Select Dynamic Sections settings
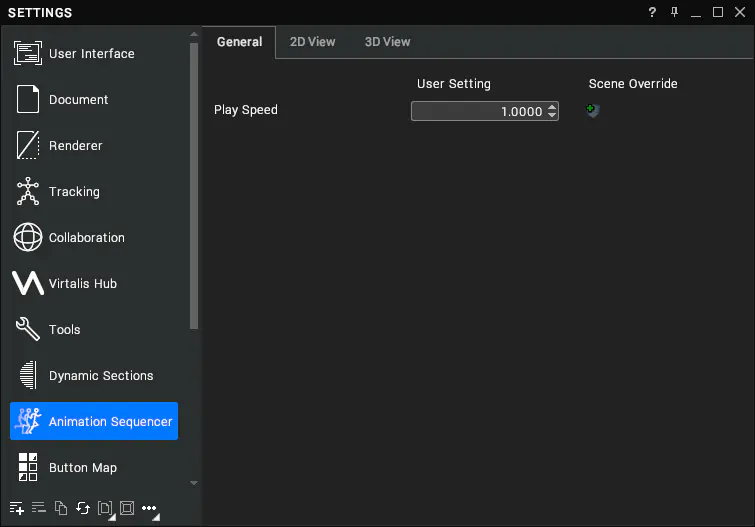Image resolution: width=755 pixels, height=527 pixels. (x=94, y=375)
